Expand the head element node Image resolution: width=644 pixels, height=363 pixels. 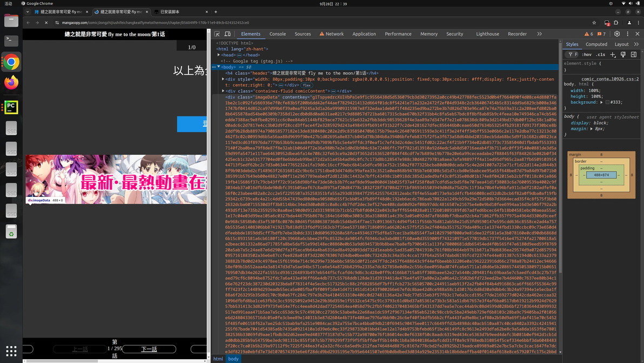click(x=218, y=55)
